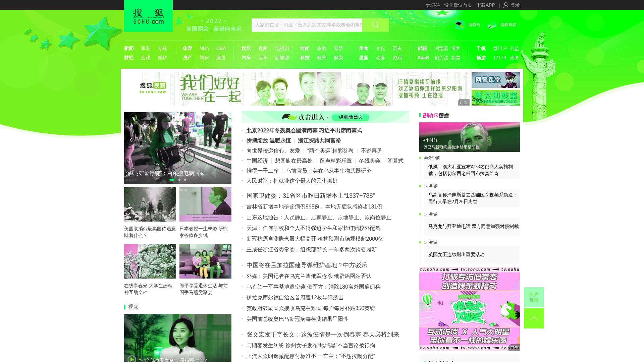
Task: Open the 搜狐号 icon link
Action: point(460,25)
